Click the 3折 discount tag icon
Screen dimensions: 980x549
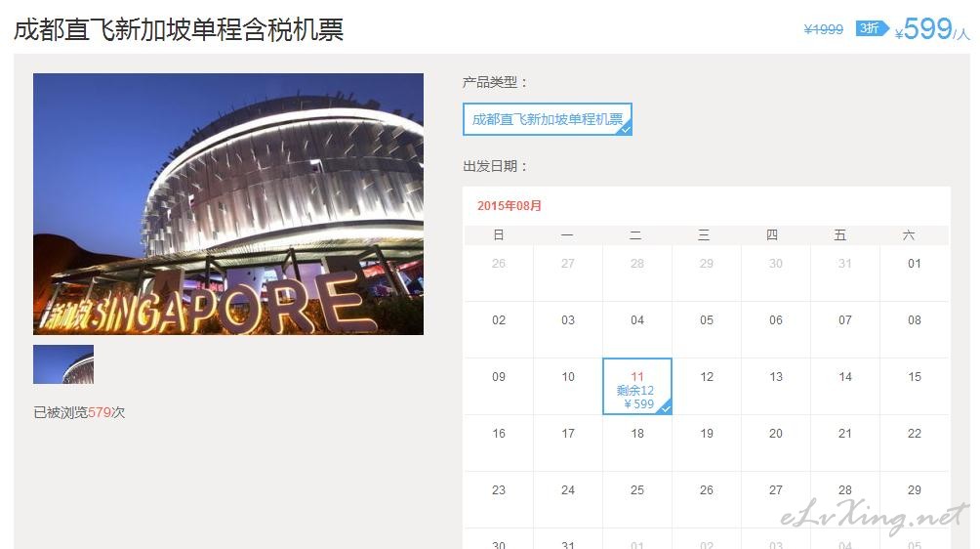click(872, 28)
